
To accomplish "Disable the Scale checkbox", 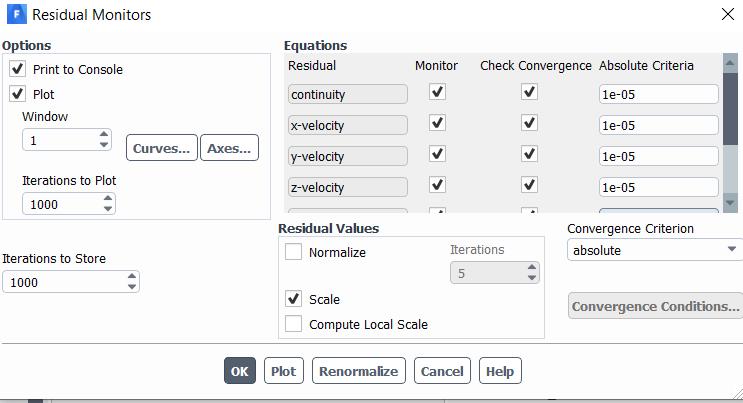I will tap(293, 299).
